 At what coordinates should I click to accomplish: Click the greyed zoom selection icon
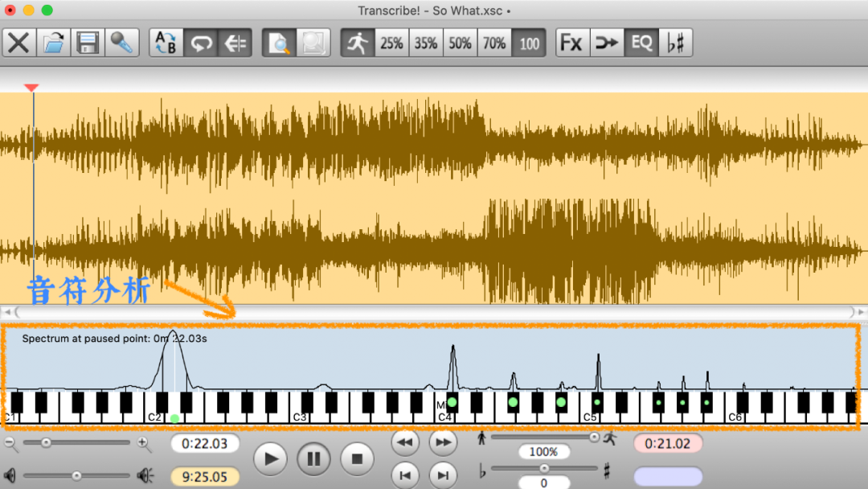pos(313,43)
